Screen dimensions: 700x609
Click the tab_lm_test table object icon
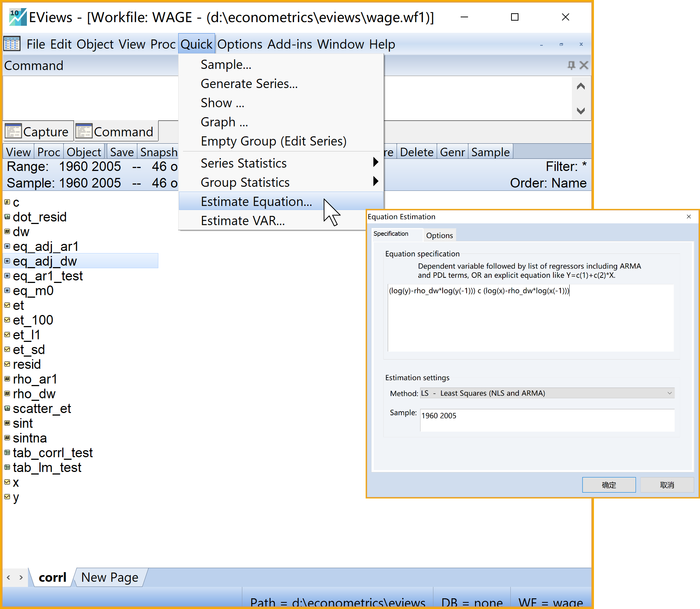tap(7, 467)
